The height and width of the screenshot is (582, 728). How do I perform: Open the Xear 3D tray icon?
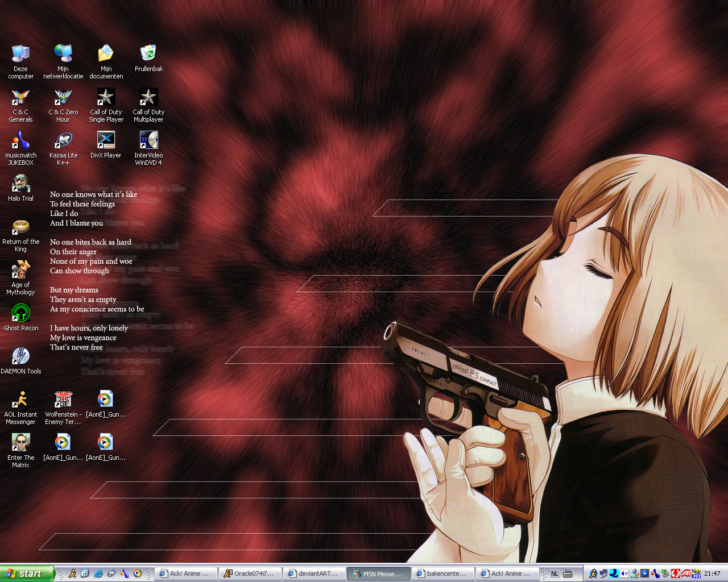coord(696,573)
